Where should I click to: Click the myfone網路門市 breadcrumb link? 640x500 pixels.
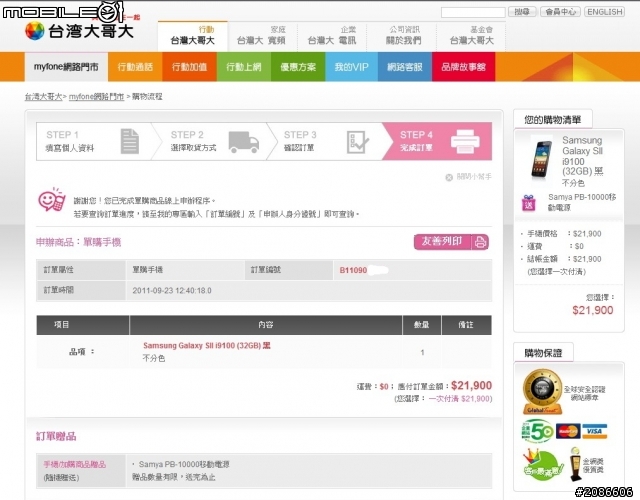96,97
